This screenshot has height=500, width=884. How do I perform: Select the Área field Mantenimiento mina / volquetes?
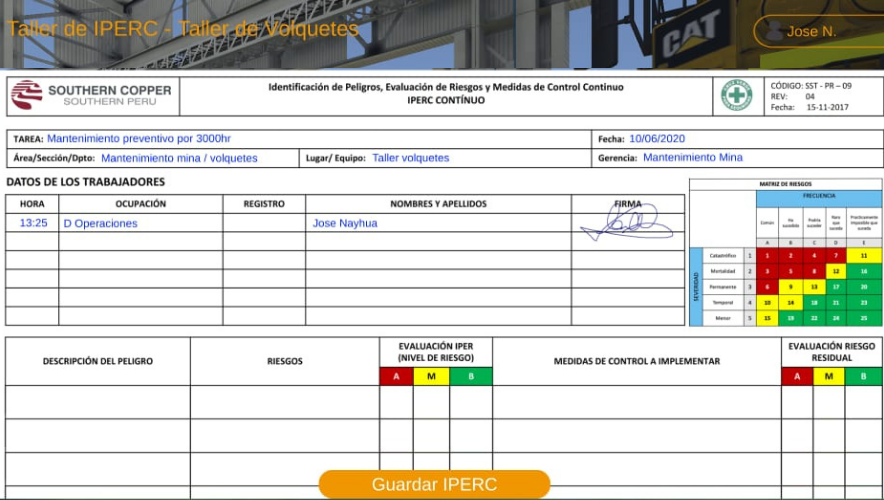(179, 158)
